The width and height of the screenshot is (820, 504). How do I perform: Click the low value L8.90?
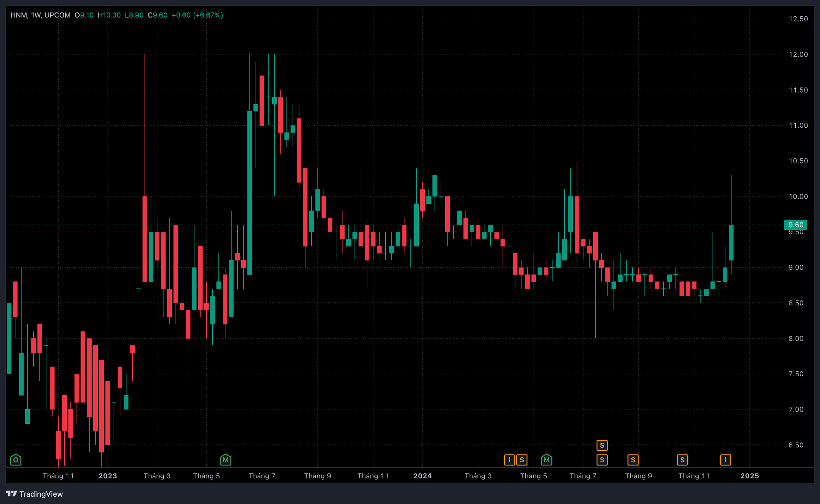pyautogui.click(x=134, y=15)
